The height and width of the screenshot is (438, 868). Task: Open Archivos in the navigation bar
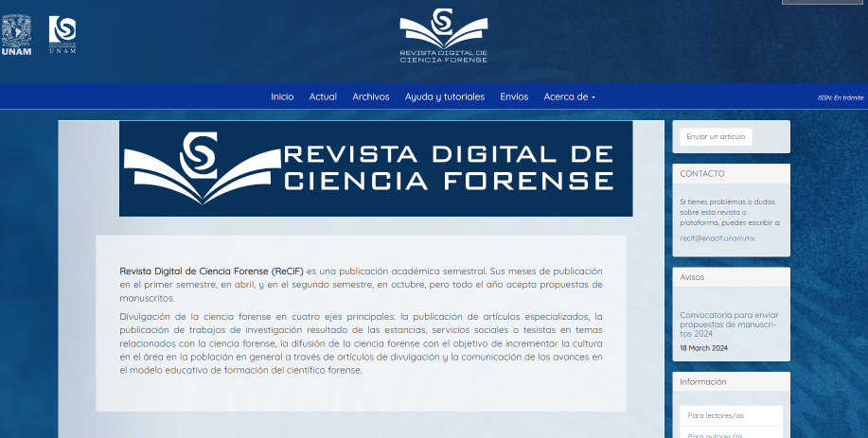pos(371,96)
